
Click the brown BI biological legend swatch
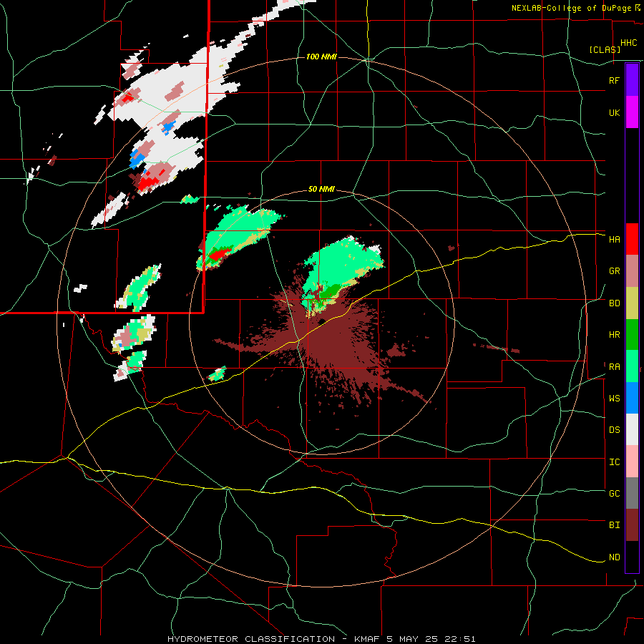click(632, 525)
